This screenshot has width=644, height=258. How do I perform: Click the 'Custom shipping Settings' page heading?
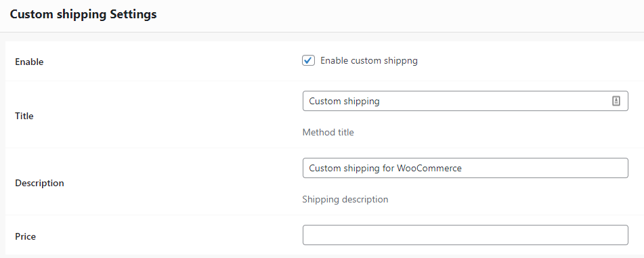pyautogui.click(x=83, y=14)
